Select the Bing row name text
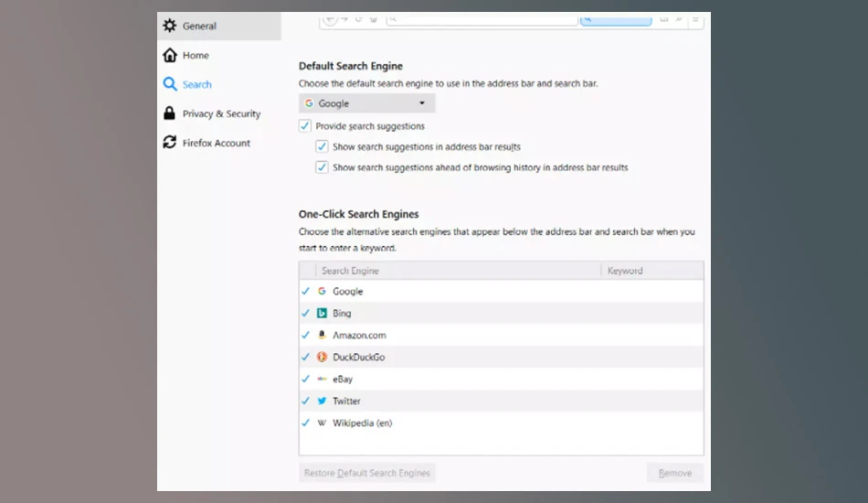 [x=342, y=313]
